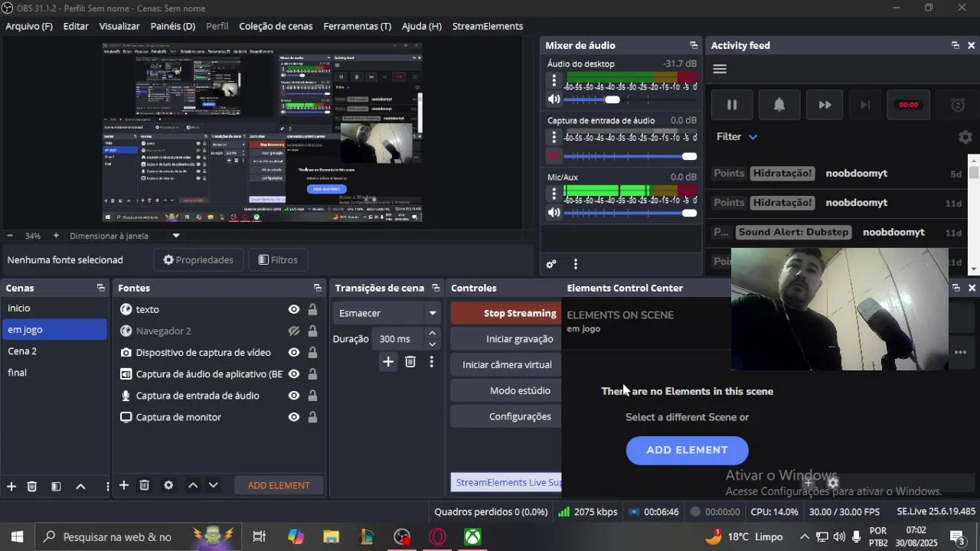Click the Iniciar câmera virtual button
This screenshot has height=551, width=980.
[x=506, y=365]
